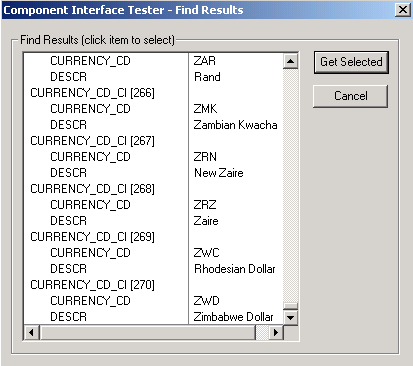Screen dimensions: 413x366
Task: Close the Find Results window
Action: (403, 10)
